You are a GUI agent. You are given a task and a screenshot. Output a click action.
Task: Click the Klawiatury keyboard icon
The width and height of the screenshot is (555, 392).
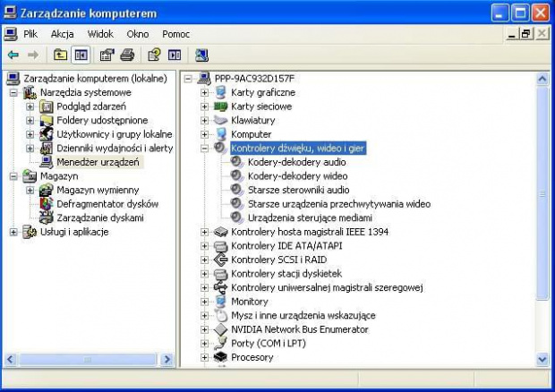coord(220,121)
